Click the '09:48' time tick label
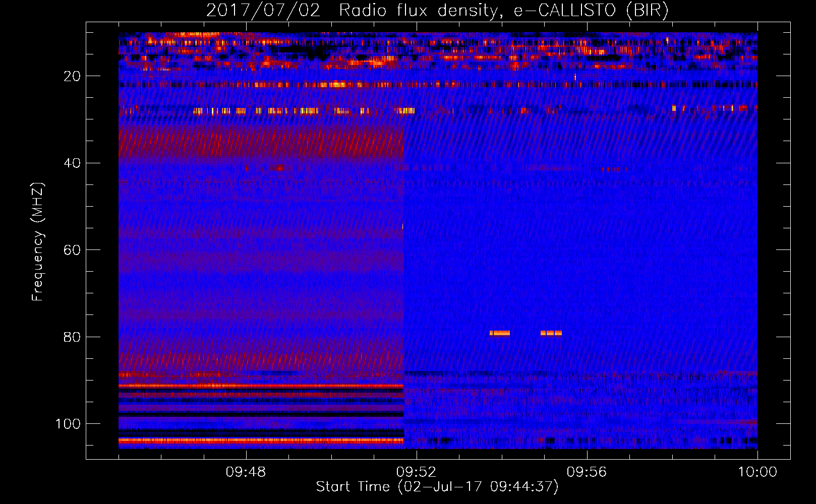This screenshot has width=816, height=504. (246, 472)
